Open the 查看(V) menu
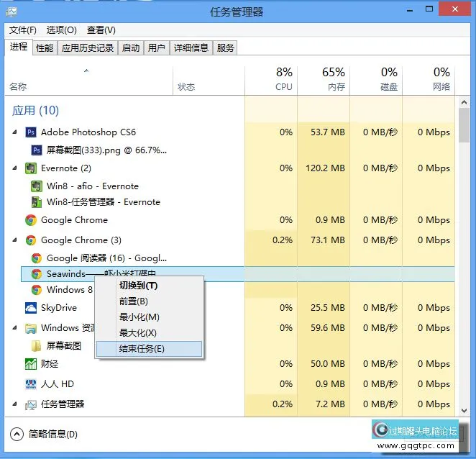Image resolution: width=476 pixels, height=459 pixels. click(101, 30)
